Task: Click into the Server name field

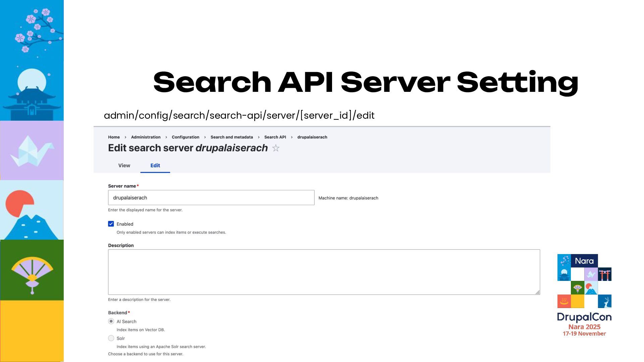Action: click(211, 198)
